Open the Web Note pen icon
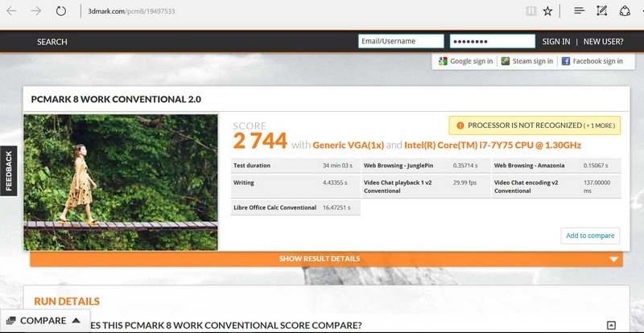644x333 pixels. point(601,11)
